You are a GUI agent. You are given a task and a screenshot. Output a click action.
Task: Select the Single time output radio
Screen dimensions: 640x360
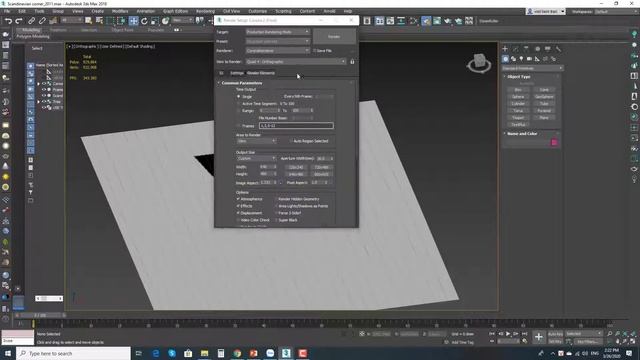tap(239, 97)
